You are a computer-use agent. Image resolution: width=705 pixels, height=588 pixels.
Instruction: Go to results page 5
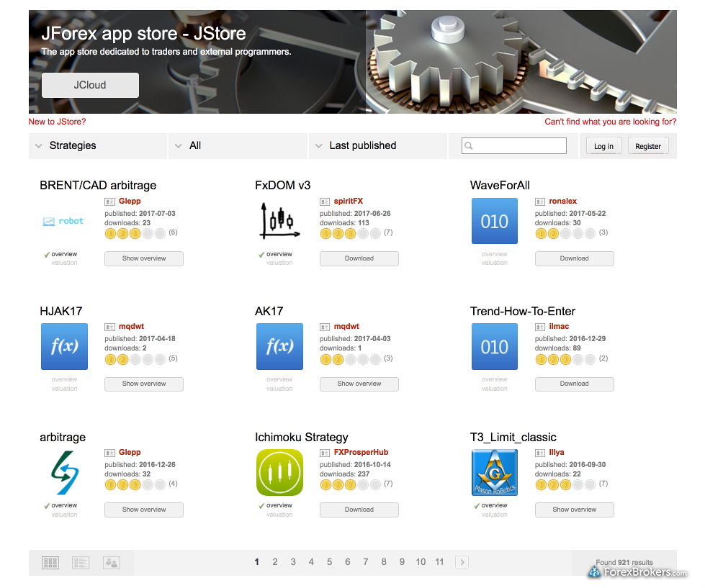(x=330, y=562)
